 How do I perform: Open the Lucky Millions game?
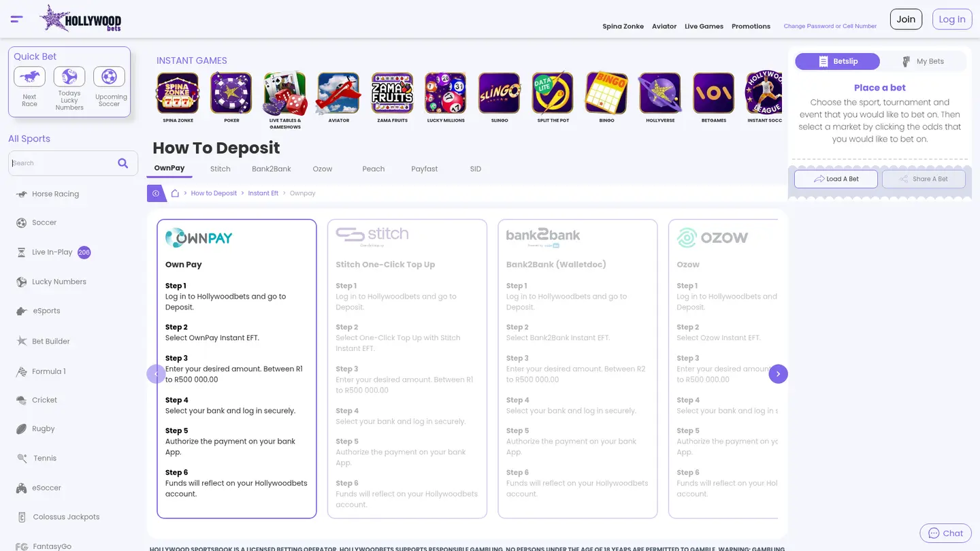click(446, 93)
